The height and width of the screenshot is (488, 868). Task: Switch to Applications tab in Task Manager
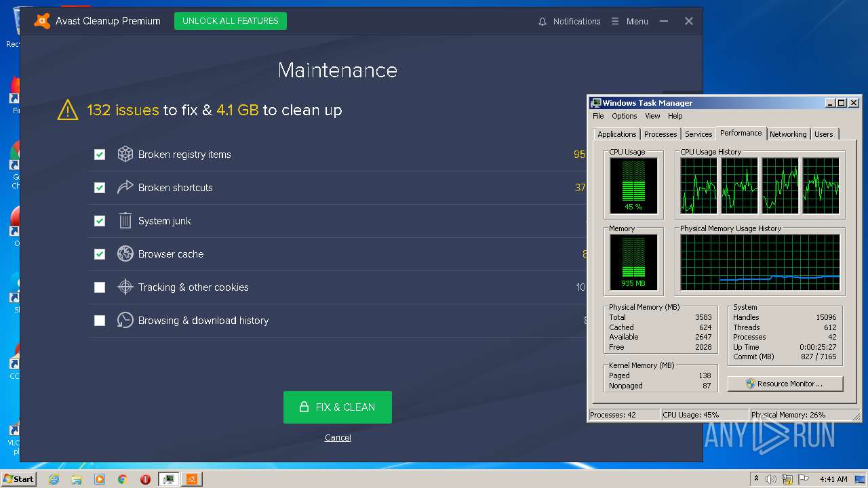(x=617, y=134)
